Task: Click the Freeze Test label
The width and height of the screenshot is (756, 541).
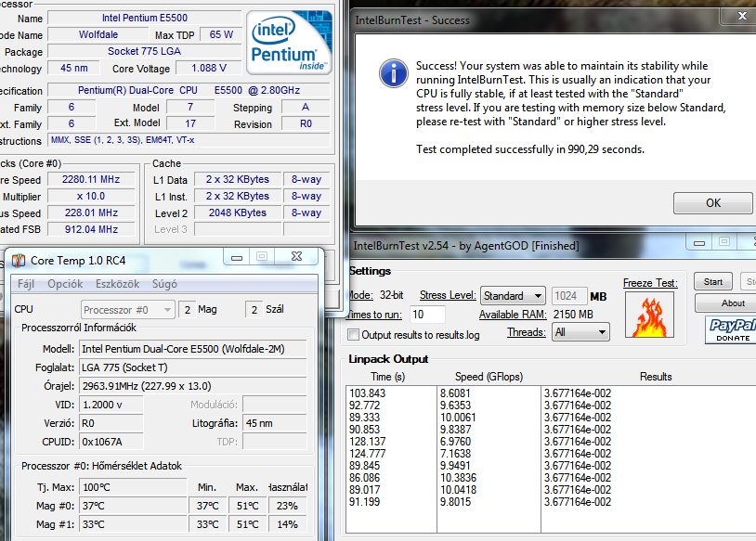Action: click(x=650, y=283)
